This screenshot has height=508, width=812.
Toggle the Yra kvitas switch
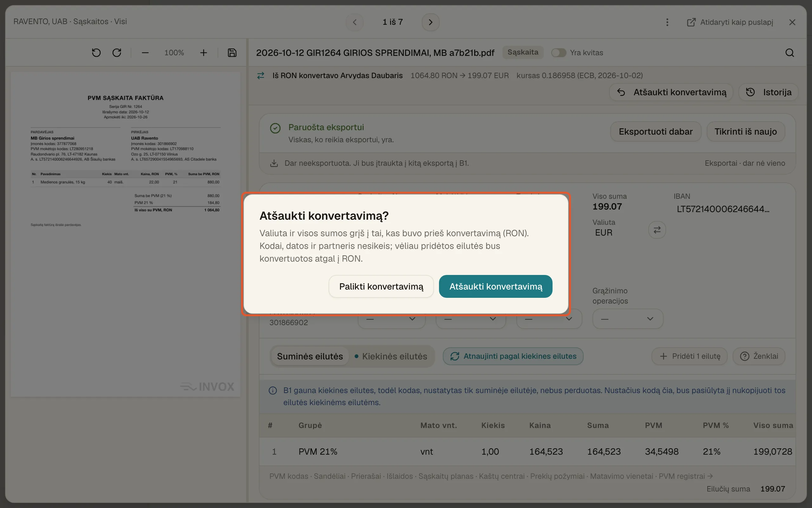(559, 53)
